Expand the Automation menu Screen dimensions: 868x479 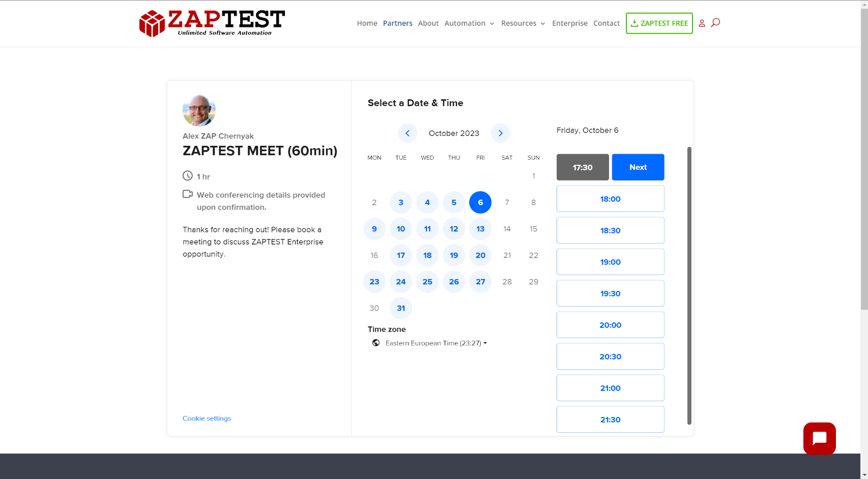tap(469, 23)
